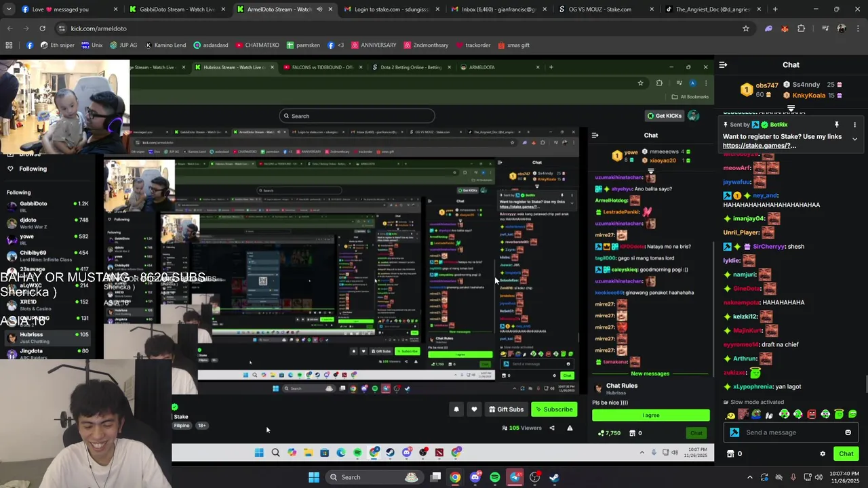The height and width of the screenshot is (488, 868).
Task: Open KnkyKoala leaderboard profile
Action: tap(808, 96)
